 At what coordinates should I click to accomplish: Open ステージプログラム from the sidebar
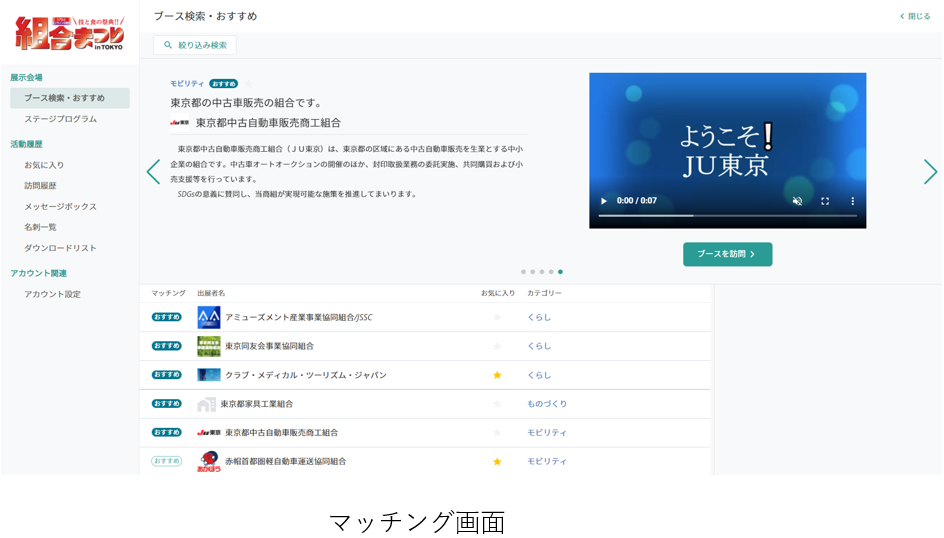click(x=60, y=119)
